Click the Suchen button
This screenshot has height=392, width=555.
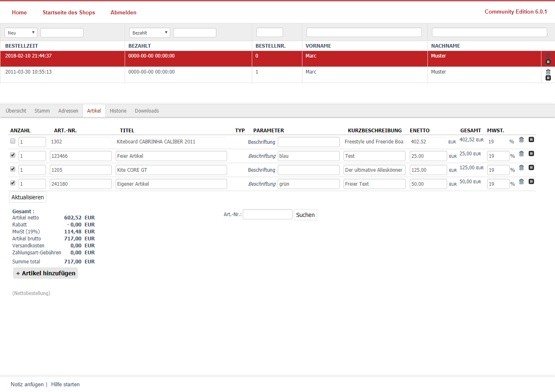pyautogui.click(x=305, y=215)
